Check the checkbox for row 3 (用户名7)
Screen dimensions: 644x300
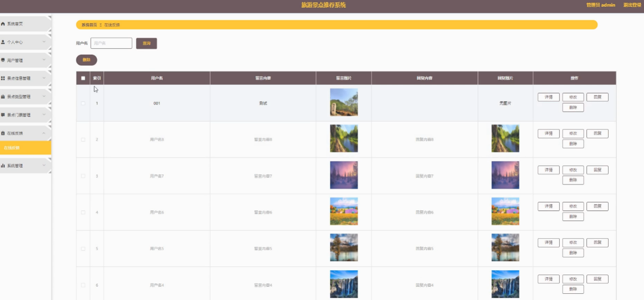click(x=83, y=176)
